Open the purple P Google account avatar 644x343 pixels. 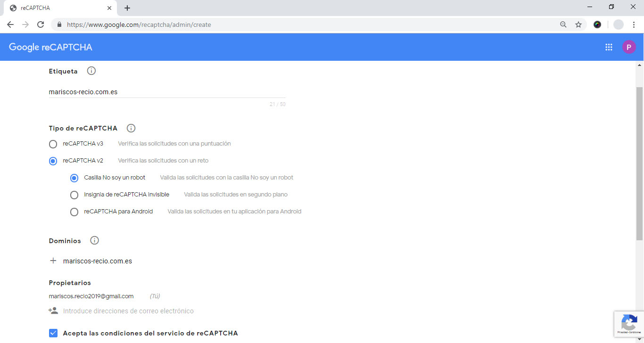(629, 47)
